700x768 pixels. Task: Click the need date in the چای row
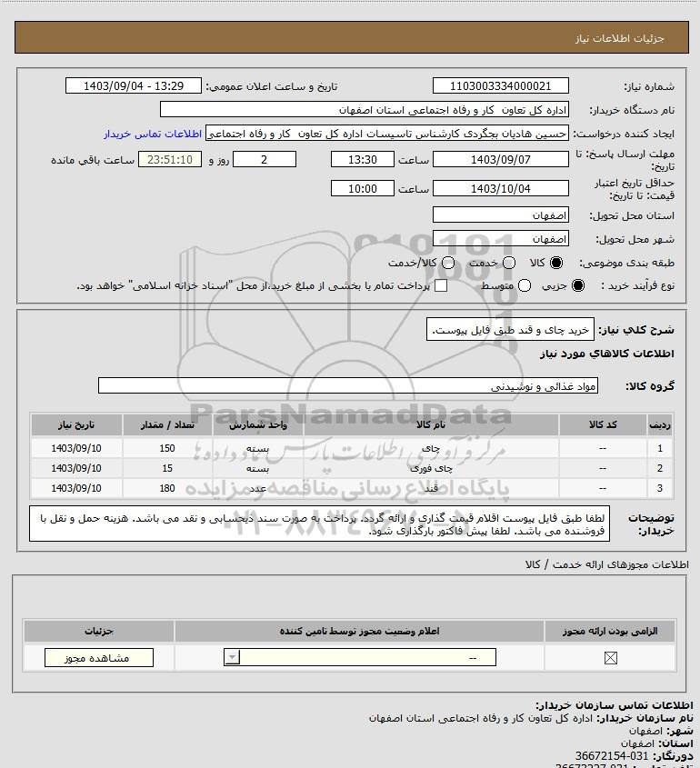coord(76,448)
